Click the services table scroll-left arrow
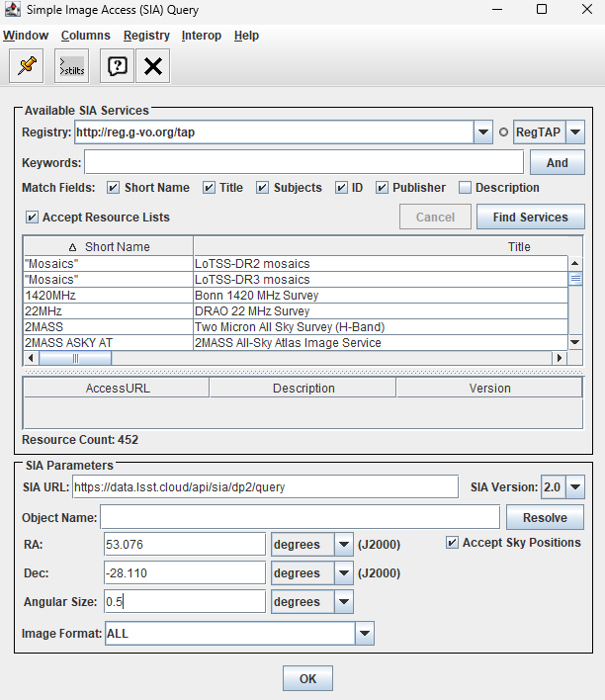605x700 pixels. tap(31, 358)
